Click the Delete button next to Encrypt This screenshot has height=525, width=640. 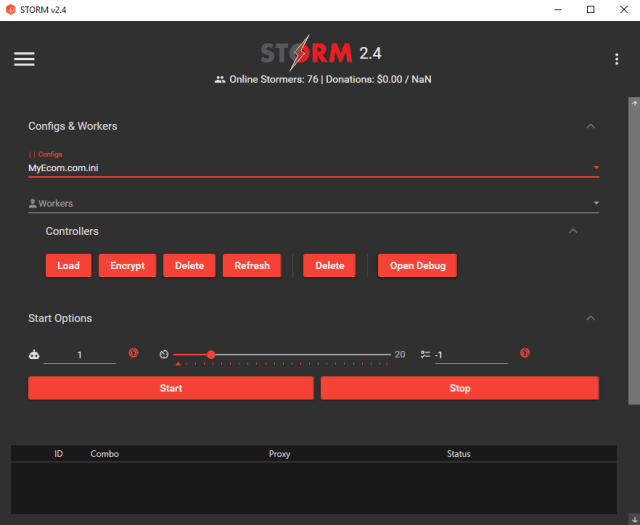click(189, 265)
